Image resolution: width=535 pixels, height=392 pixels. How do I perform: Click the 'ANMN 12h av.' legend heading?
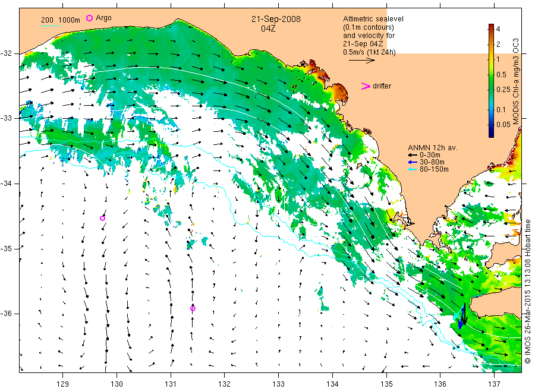(433, 148)
